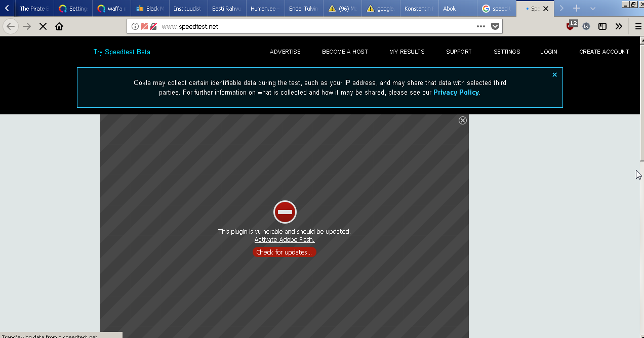Open Speedtest Settings

(x=507, y=52)
